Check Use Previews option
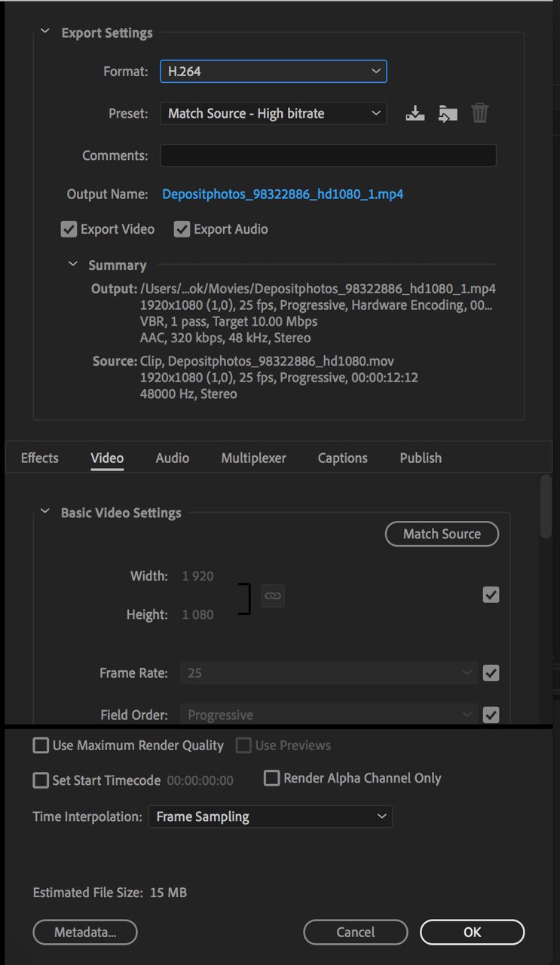This screenshot has width=560, height=965. tap(243, 746)
